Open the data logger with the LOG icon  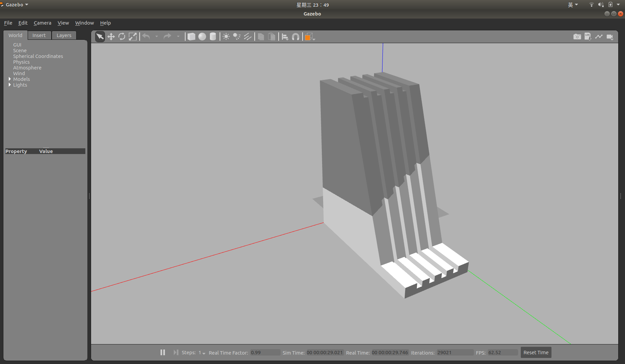[588, 36]
